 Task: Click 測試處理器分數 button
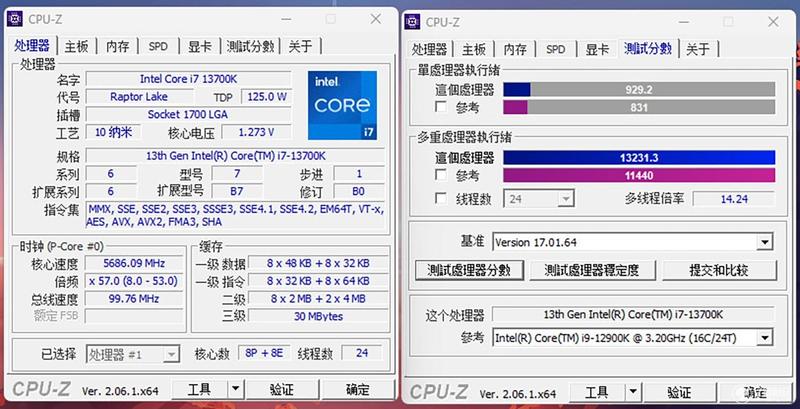click(x=469, y=270)
